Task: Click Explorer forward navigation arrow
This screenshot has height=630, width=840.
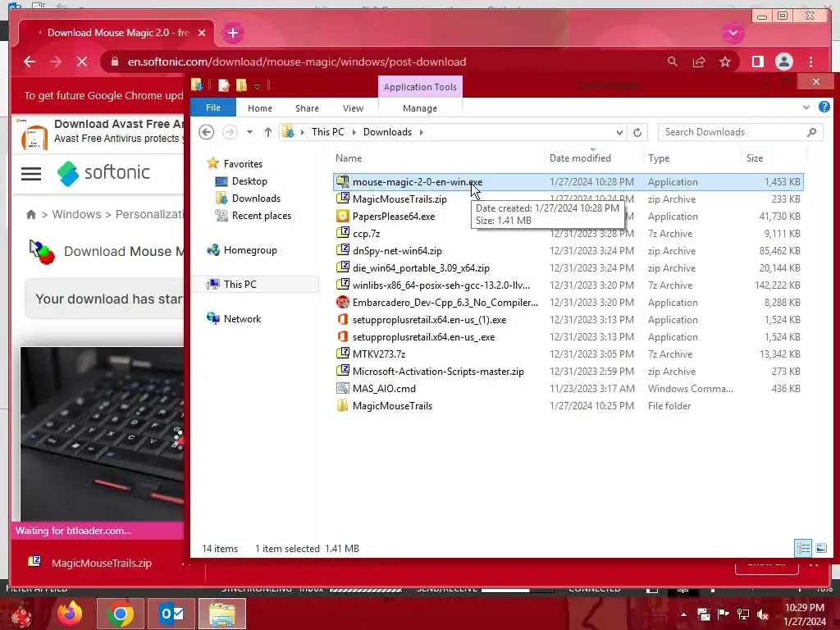Action: [230, 132]
